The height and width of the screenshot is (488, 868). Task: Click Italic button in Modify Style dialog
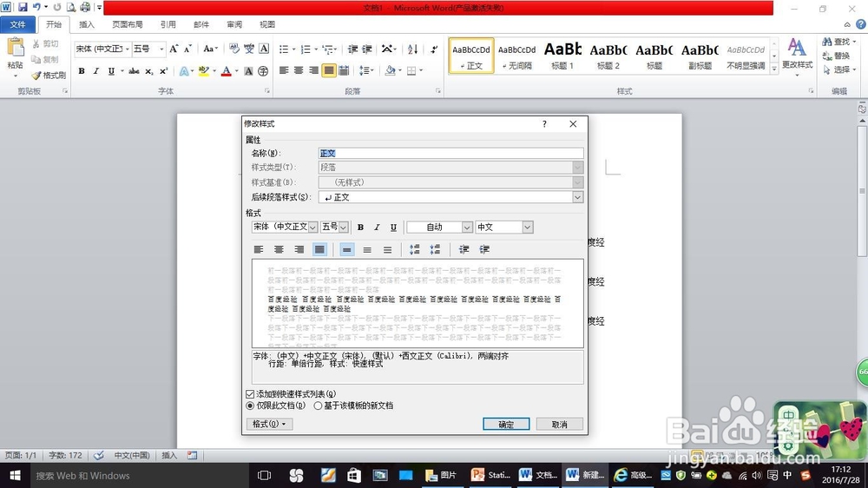(x=377, y=228)
